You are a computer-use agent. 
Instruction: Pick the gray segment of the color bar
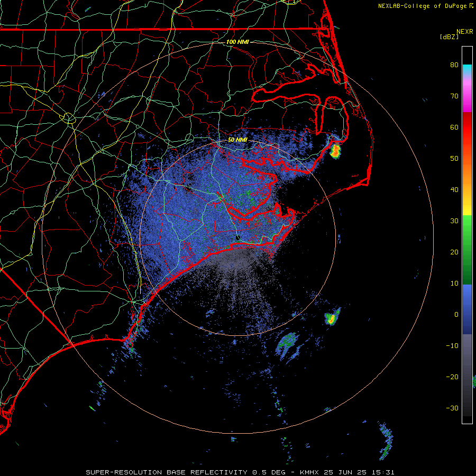click(467, 375)
